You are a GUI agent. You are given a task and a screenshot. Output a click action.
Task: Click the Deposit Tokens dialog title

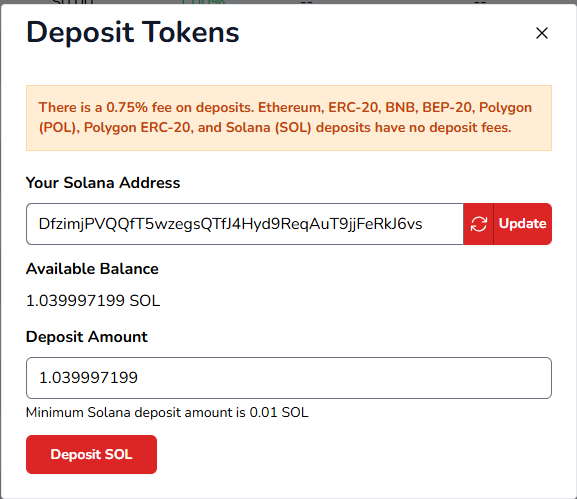tap(133, 32)
